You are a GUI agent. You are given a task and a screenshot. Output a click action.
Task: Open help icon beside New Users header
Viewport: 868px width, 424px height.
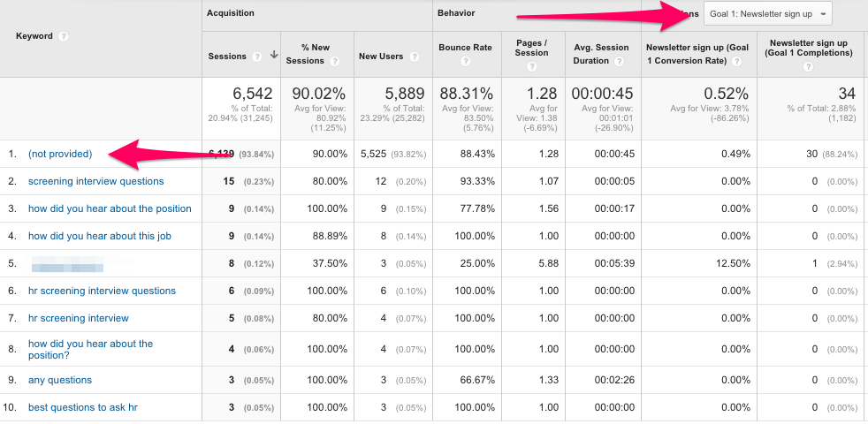tap(414, 57)
